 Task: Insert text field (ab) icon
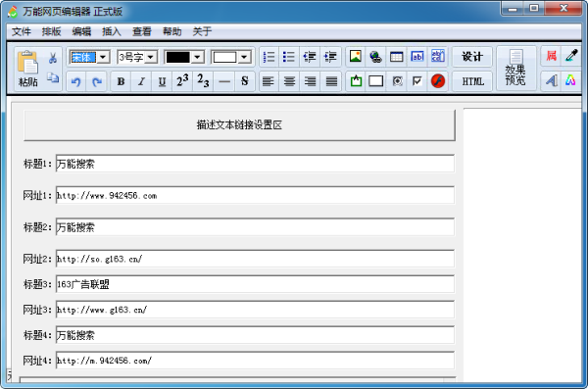coord(417,57)
